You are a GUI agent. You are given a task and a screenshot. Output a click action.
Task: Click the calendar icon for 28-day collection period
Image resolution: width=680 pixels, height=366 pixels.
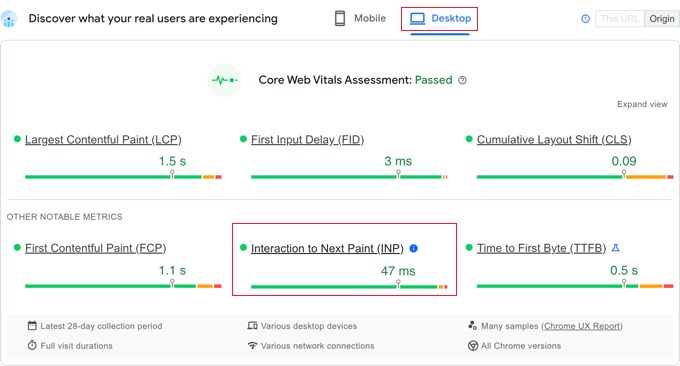pos(32,326)
